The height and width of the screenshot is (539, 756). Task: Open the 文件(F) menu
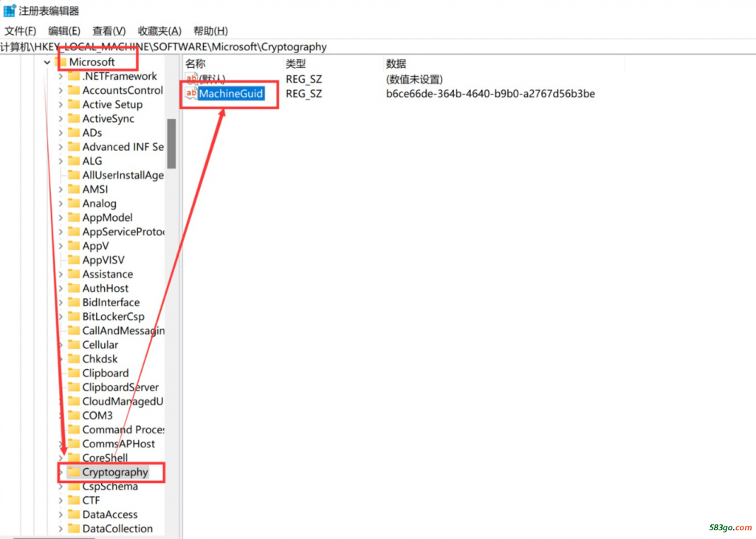coord(20,31)
